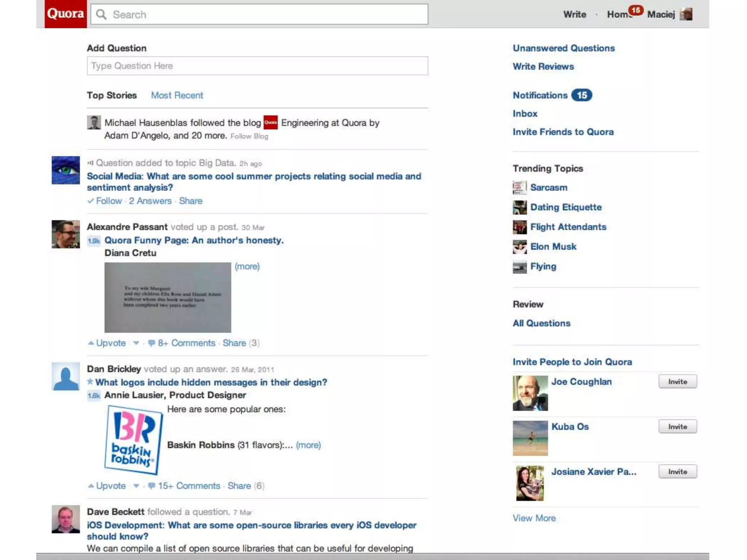Open the comments bubble on the Diana Cretu post
Image resolution: width=747 pixels, height=560 pixels.
click(152, 343)
